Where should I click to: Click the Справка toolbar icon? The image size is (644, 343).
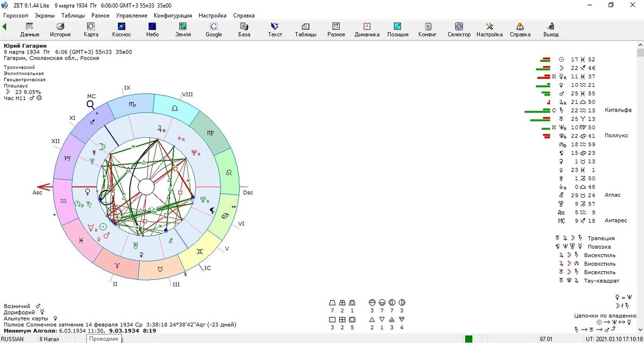(x=520, y=29)
